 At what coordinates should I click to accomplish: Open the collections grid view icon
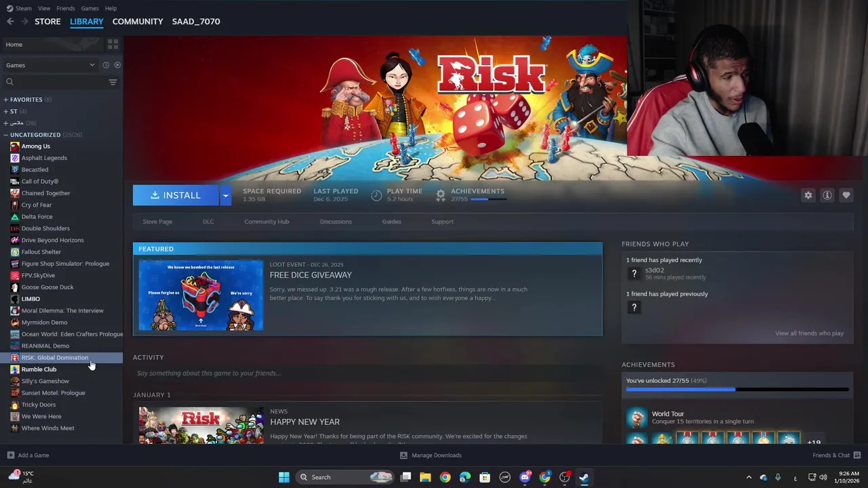click(x=113, y=44)
